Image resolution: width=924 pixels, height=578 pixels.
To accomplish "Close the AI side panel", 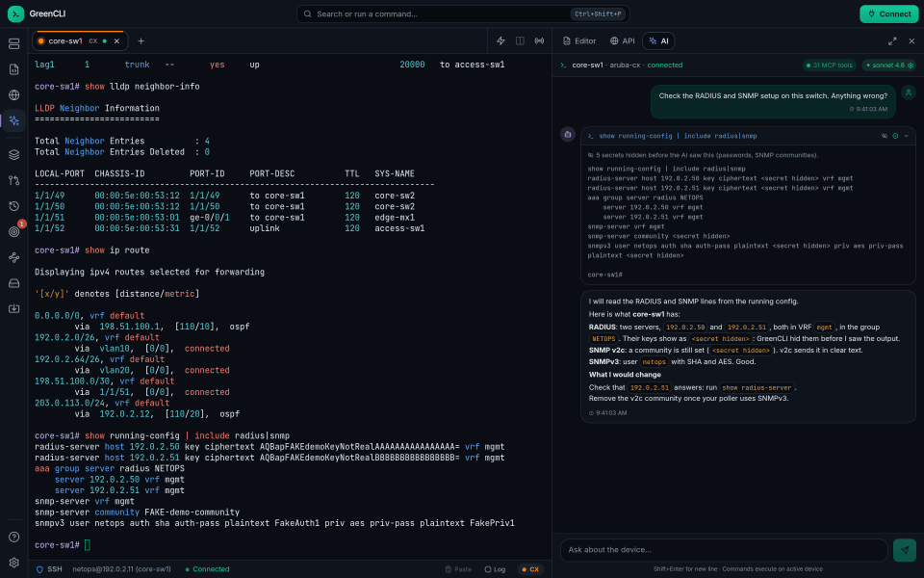I will 911,41.
